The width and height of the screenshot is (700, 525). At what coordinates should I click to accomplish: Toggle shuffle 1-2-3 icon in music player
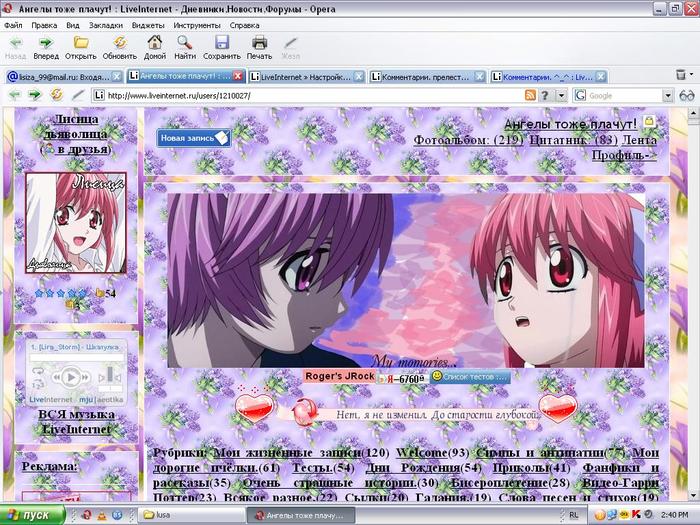point(38,384)
